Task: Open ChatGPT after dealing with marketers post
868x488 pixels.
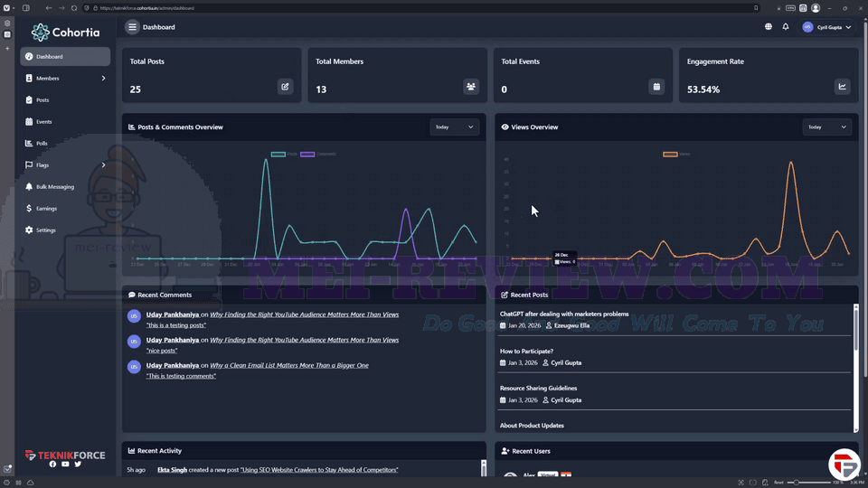Action: coord(564,314)
